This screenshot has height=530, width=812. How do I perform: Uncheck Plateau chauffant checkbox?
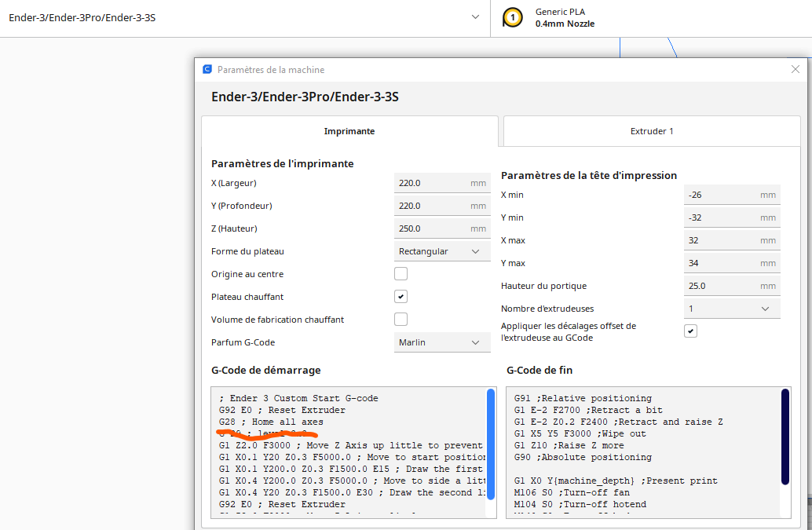click(401, 297)
